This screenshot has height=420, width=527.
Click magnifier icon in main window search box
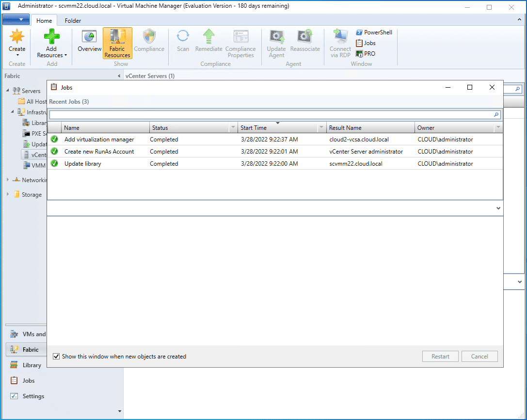tap(518, 89)
